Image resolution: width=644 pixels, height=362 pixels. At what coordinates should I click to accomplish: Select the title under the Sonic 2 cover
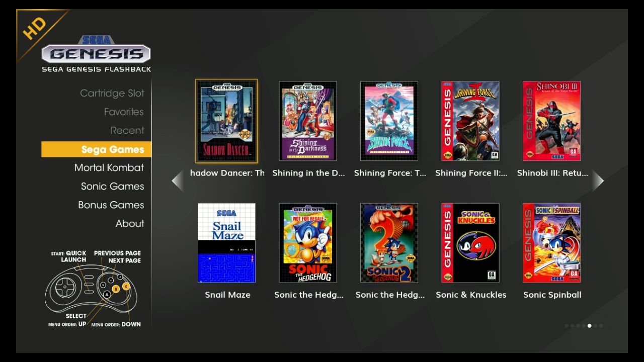[390, 295]
